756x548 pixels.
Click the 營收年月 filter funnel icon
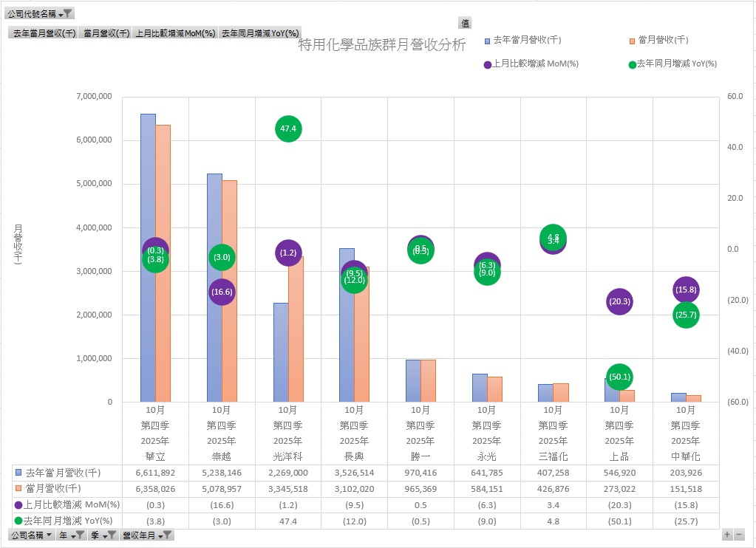[167, 535]
